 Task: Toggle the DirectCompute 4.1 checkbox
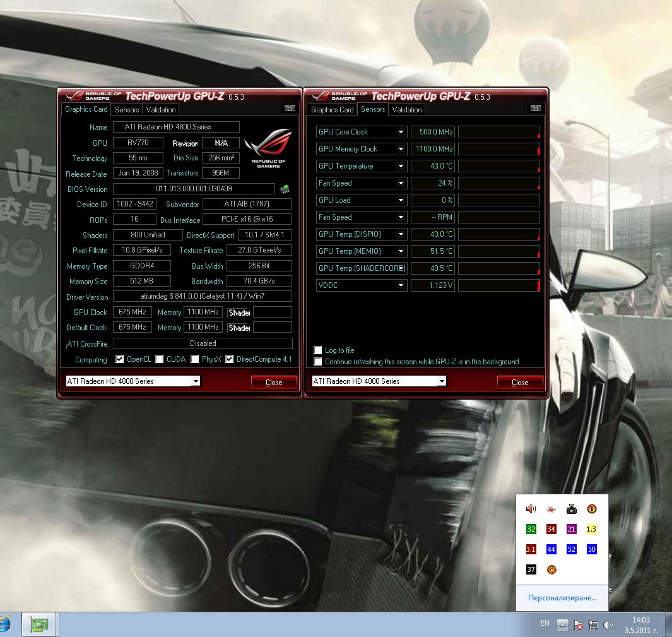point(229,359)
